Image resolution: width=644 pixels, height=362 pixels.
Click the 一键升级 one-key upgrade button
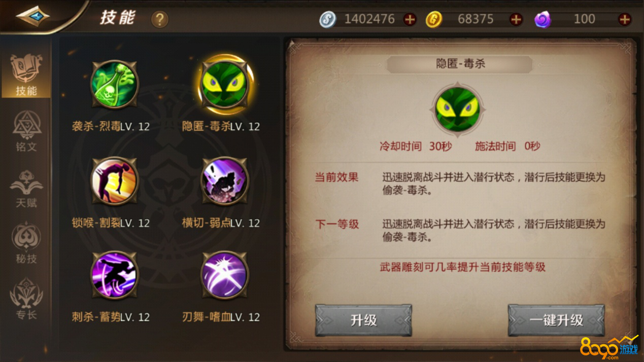pos(556,320)
